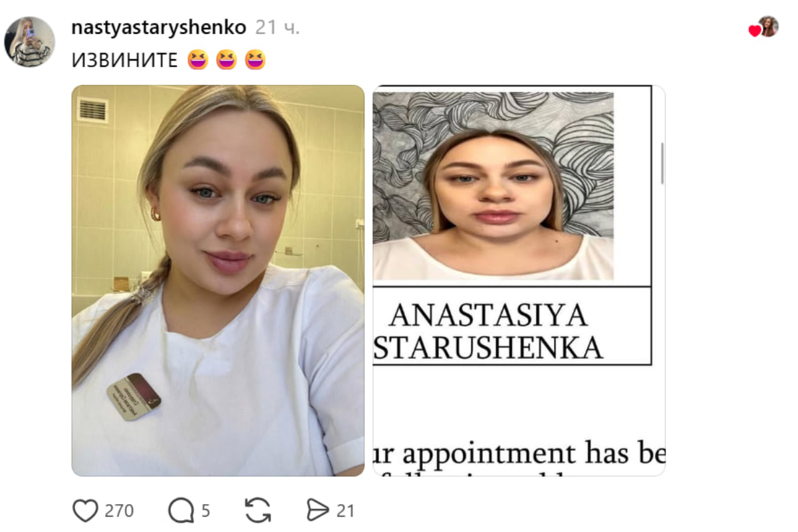Screen dimensions: 798x532
Task: Open replies via the comment bubble icon
Action: pyautogui.click(x=180, y=511)
